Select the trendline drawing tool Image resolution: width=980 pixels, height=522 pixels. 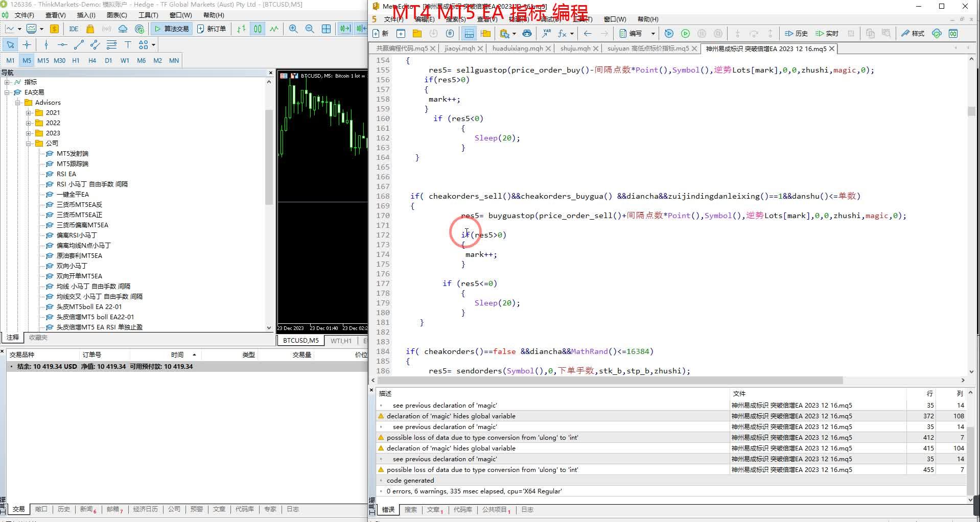pyautogui.click(x=79, y=45)
